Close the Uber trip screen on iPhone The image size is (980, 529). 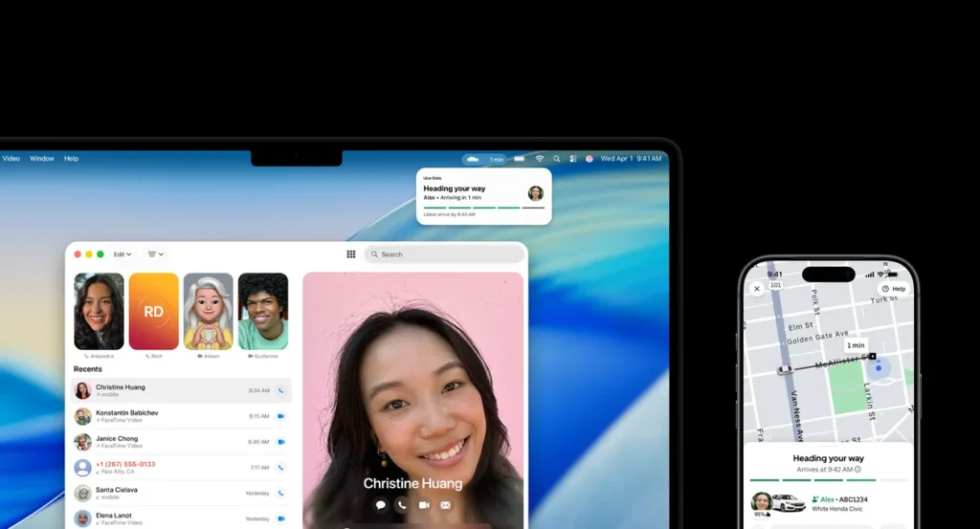(x=757, y=289)
